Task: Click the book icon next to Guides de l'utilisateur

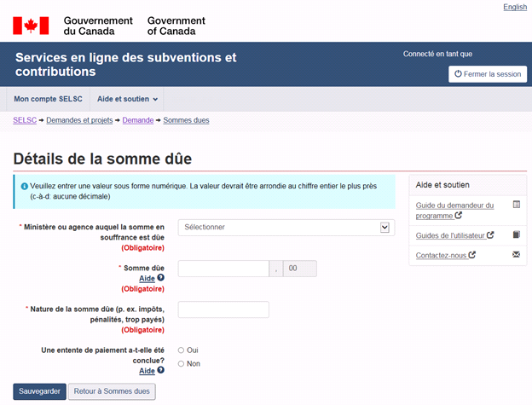Action: 516,234
